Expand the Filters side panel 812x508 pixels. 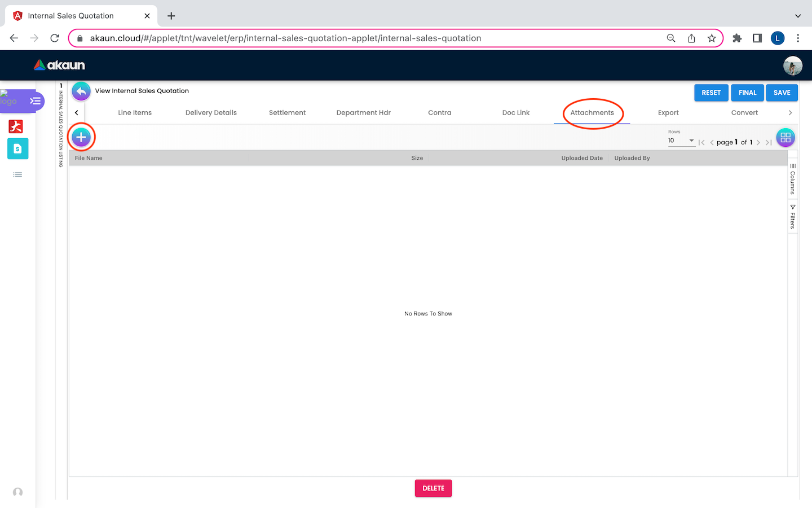tap(793, 217)
